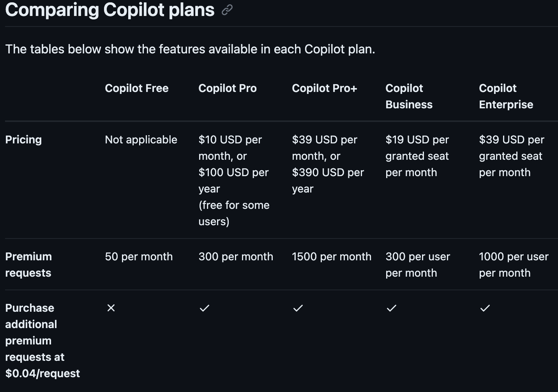
Task: Click the checkmark under Copilot Enterprise column
Action: (x=485, y=308)
